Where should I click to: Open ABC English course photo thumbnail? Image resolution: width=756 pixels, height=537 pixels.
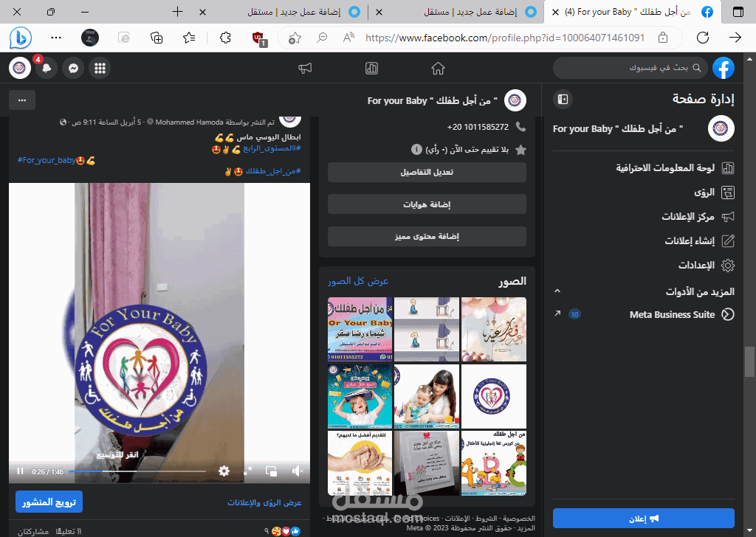(494, 463)
